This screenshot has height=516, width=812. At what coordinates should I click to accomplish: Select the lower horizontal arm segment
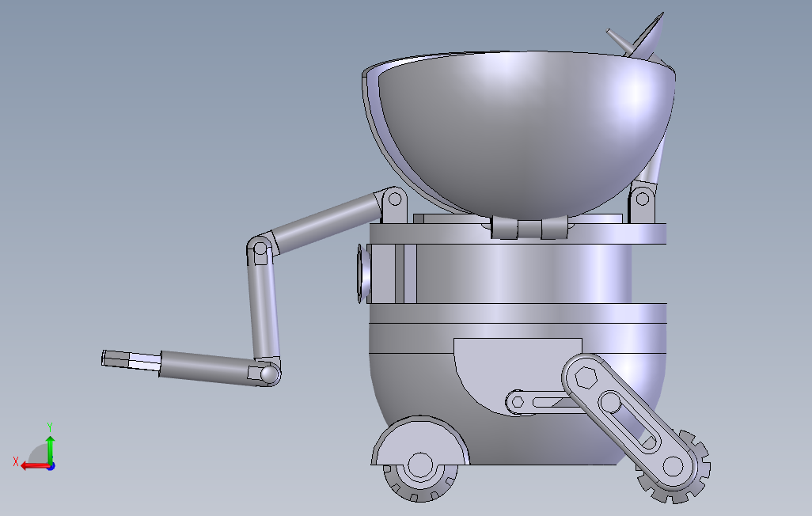[x=207, y=366]
